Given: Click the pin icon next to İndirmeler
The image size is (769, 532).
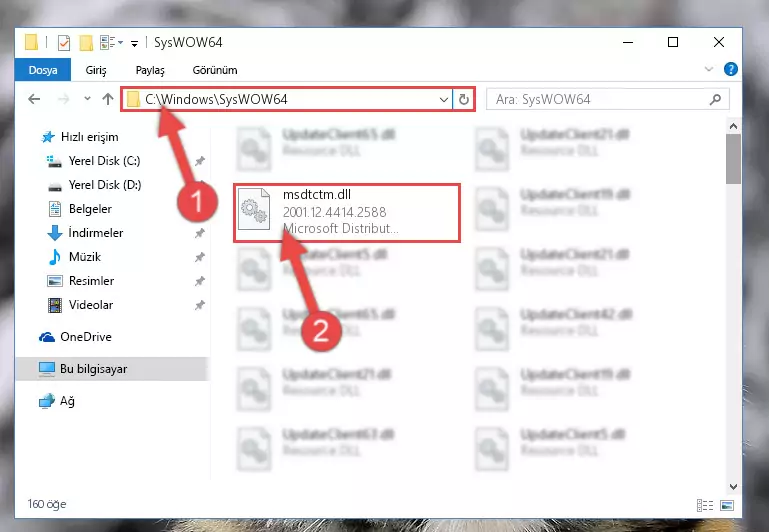Looking at the screenshot, I should (x=200, y=233).
